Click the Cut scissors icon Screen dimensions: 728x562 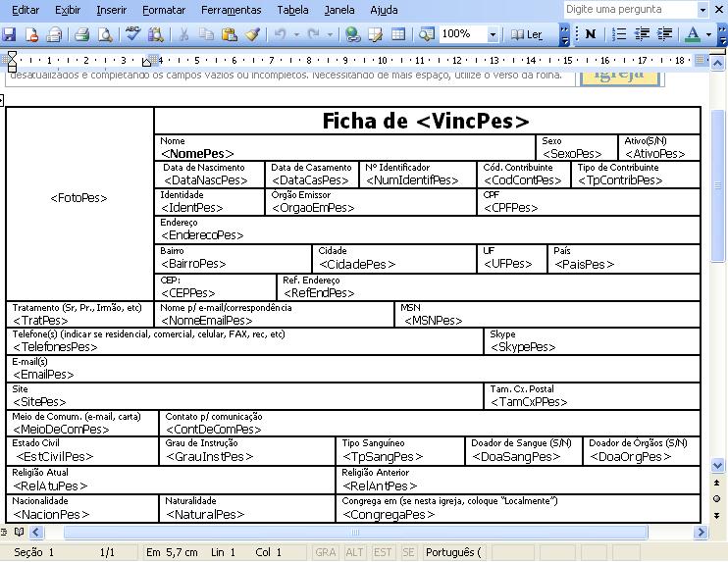(x=183, y=34)
